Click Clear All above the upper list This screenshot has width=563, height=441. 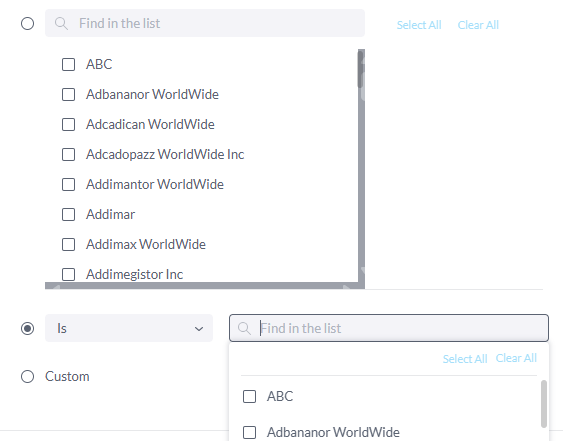pos(478,25)
